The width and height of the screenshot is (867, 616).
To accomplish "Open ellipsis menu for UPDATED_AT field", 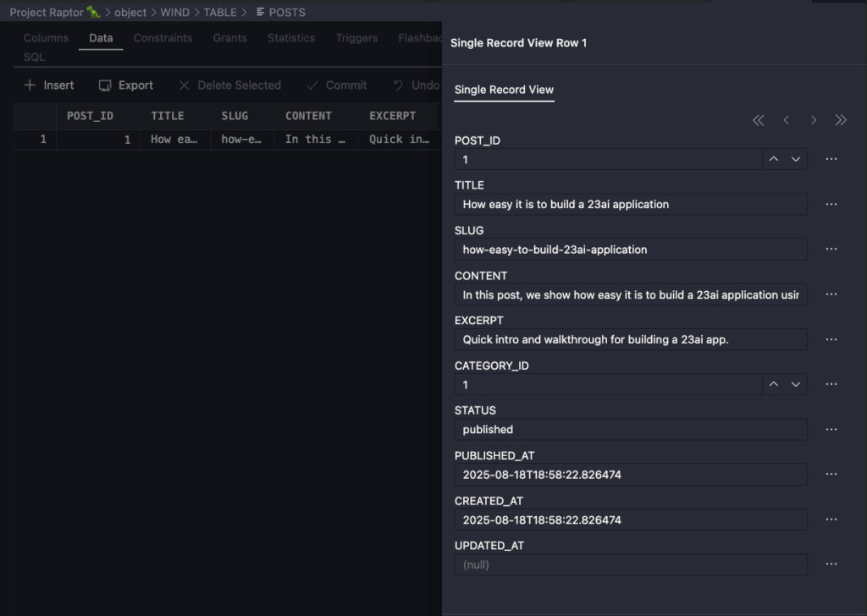I will 831,564.
